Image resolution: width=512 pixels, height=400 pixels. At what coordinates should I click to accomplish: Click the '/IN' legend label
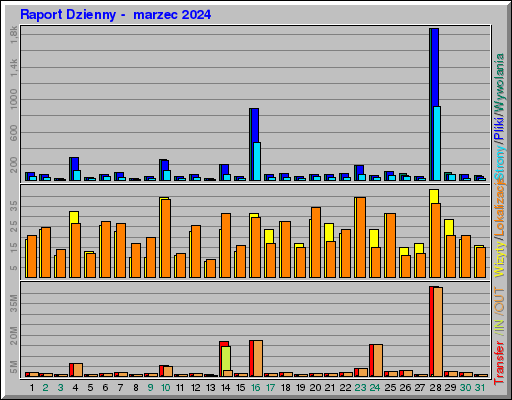pos(499,327)
